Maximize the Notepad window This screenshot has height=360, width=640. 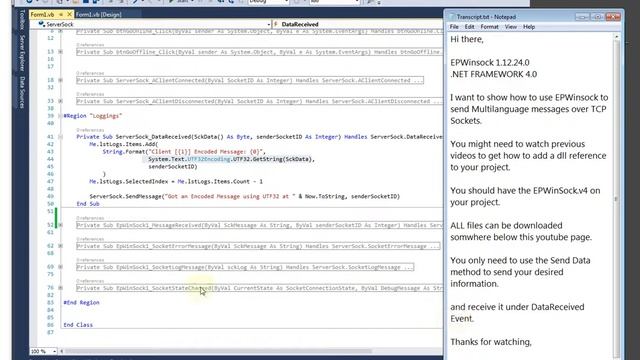598,17
